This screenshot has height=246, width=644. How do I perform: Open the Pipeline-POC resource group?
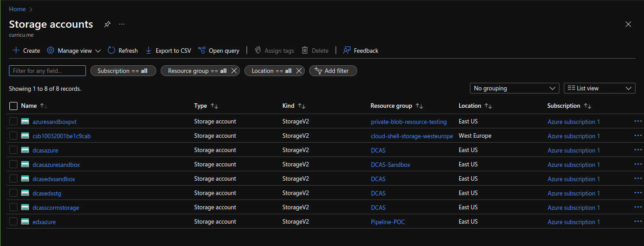pyautogui.click(x=388, y=222)
